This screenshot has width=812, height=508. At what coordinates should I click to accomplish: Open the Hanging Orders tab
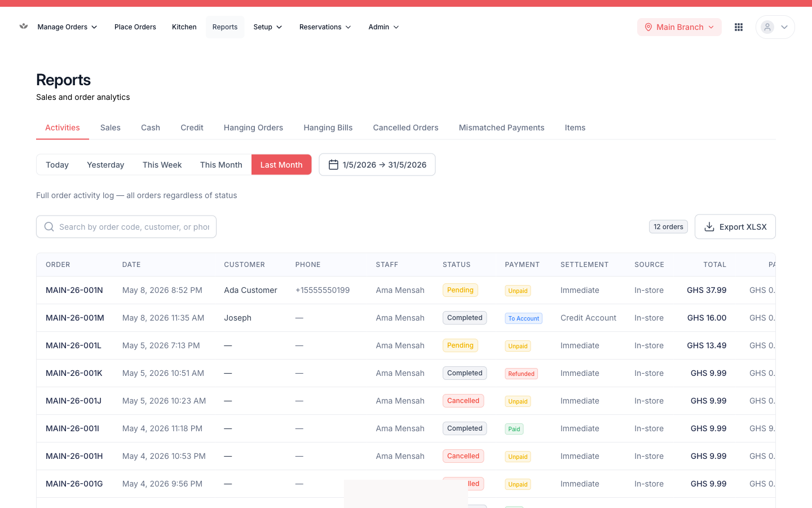click(x=253, y=128)
